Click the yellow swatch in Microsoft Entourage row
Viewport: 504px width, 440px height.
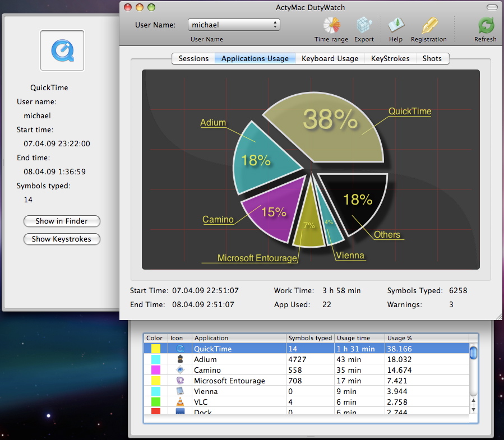click(156, 380)
